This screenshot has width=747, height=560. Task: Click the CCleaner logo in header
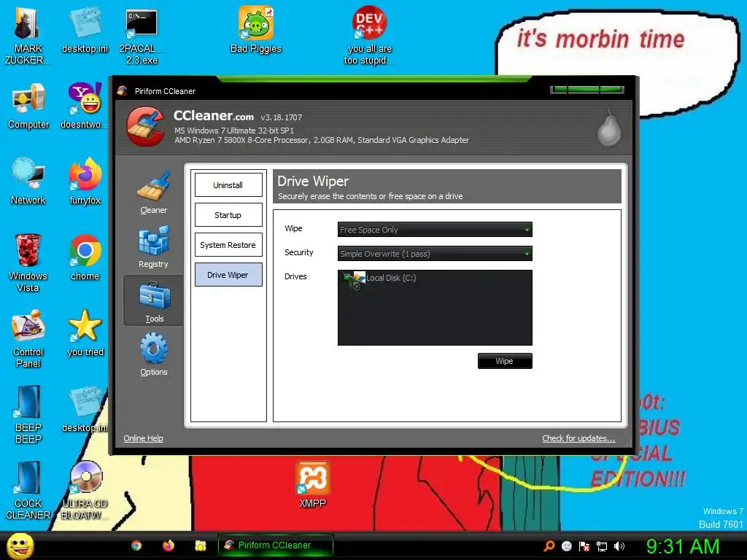145,127
